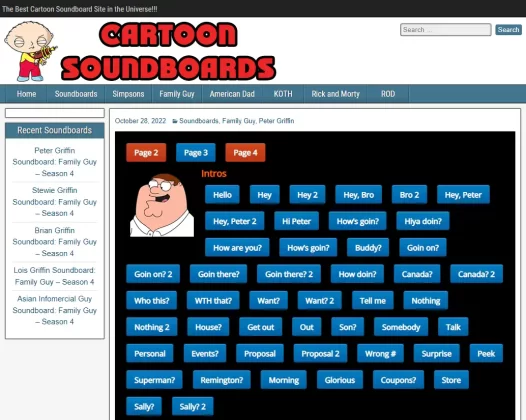
Task: Play the Wrong # sound
Action: 380,354
